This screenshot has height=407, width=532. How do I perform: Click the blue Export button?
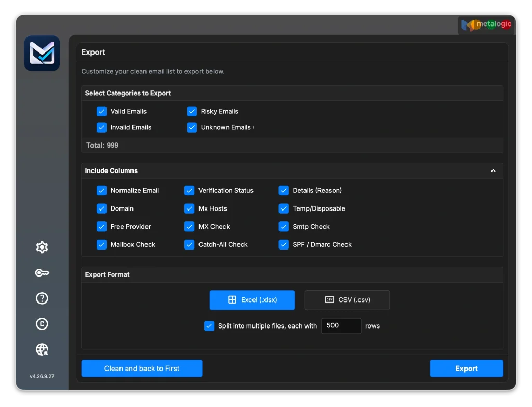click(x=467, y=369)
